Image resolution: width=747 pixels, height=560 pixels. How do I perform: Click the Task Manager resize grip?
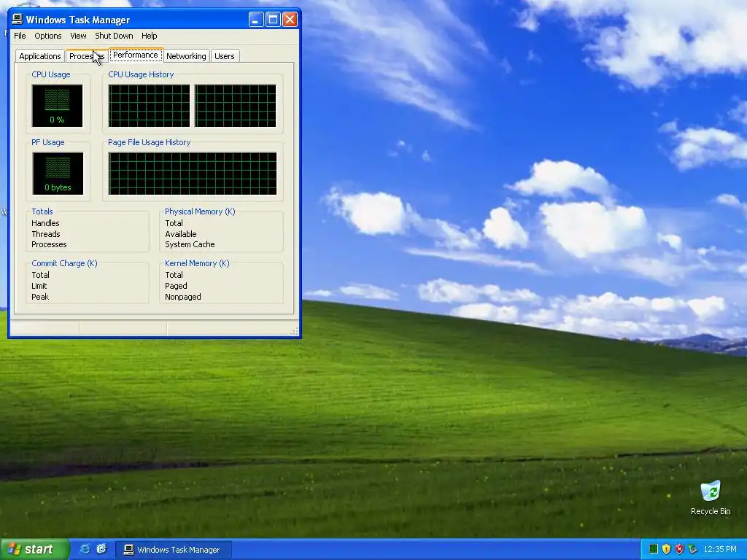295,331
